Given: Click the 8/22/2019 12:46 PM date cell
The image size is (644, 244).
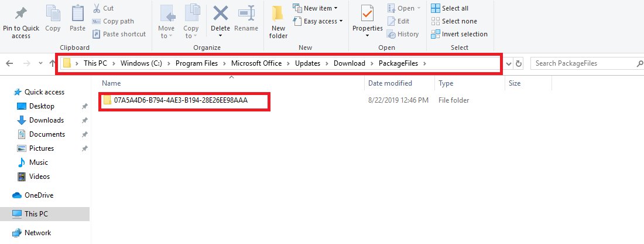Looking at the screenshot, I should point(398,100).
